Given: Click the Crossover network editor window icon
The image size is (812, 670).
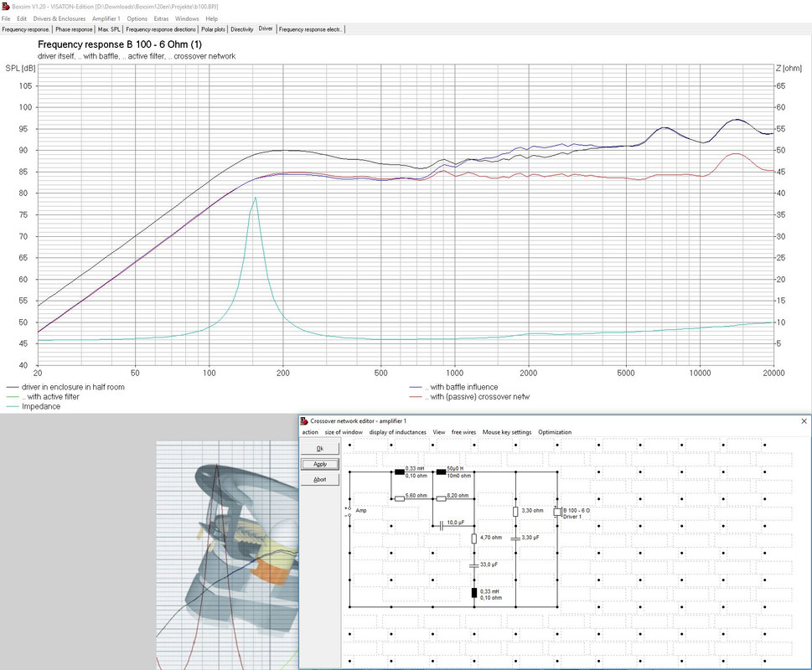Looking at the screenshot, I should coord(304,421).
